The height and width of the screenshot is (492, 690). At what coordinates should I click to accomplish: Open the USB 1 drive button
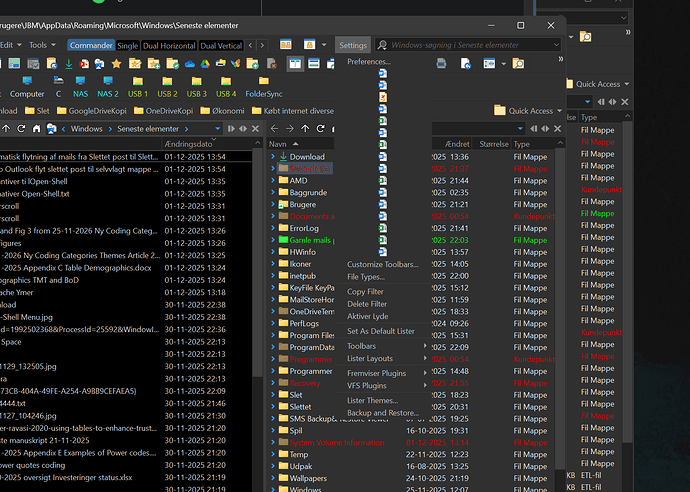point(138,80)
